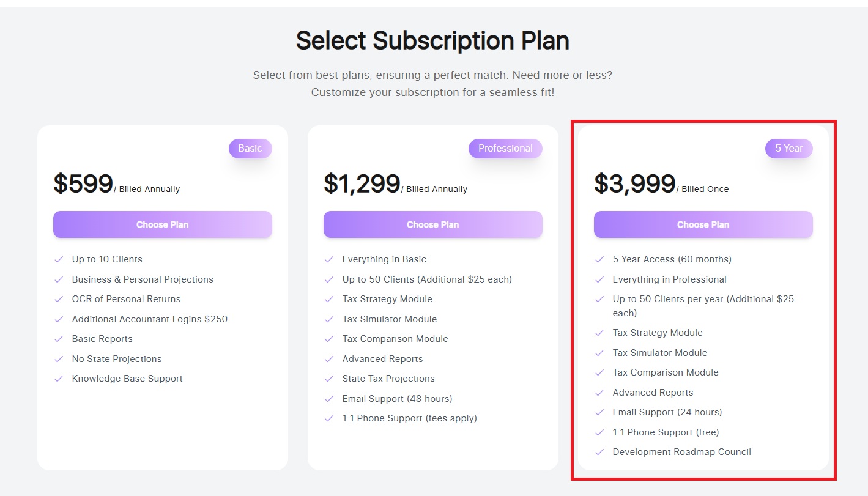Click checkmark beside No State Projections
The height and width of the screenshot is (496, 868).
(59, 359)
